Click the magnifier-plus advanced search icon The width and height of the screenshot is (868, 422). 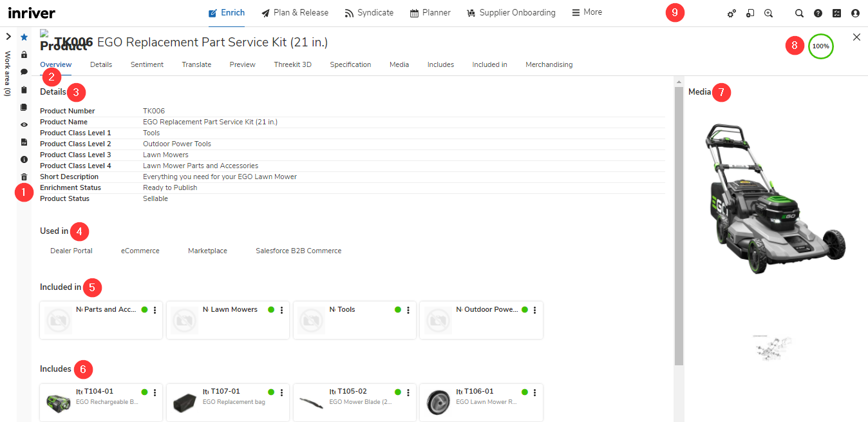(x=768, y=13)
